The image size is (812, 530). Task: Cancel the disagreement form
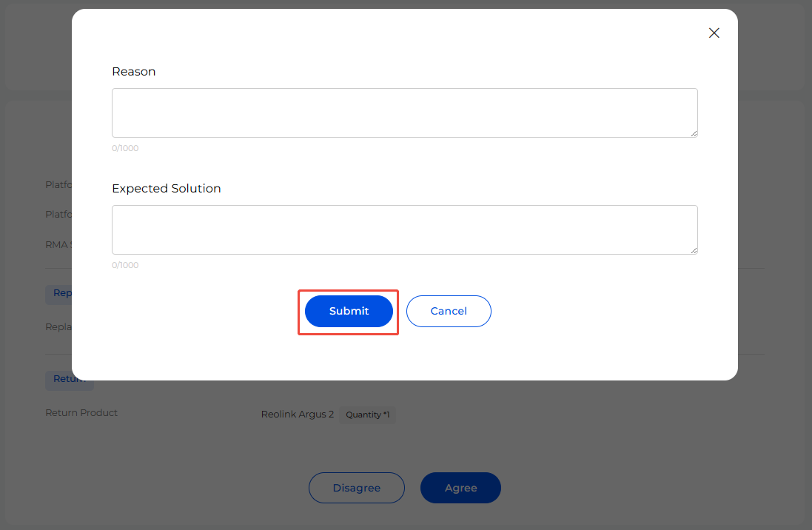point(449,311)
